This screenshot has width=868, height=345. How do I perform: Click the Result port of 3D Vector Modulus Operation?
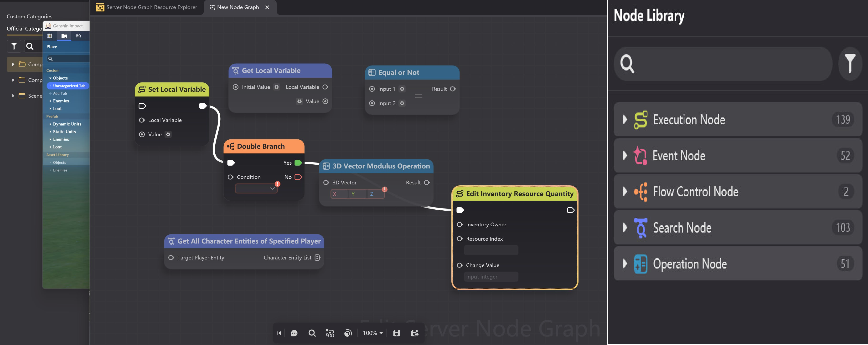tap(427, 183)
